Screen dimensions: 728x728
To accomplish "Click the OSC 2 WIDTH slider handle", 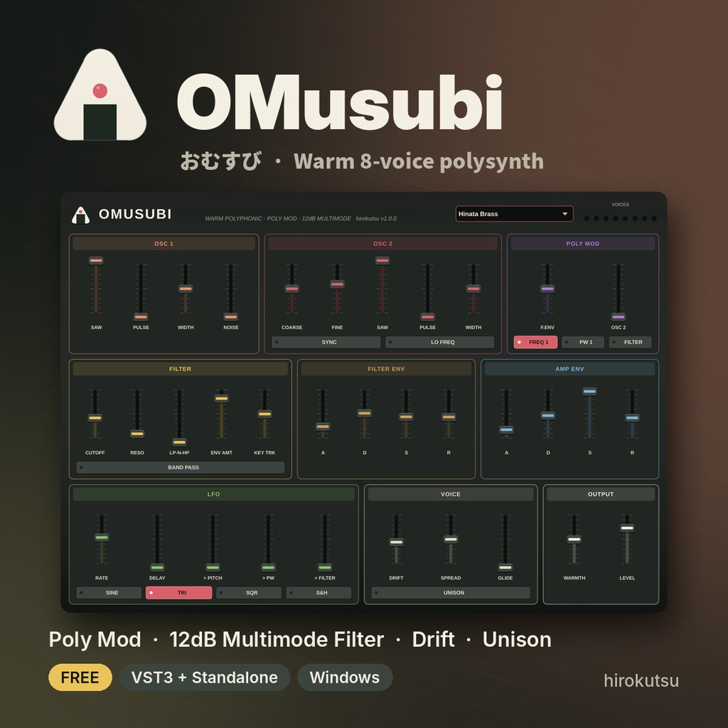I will tap(473, 289).
